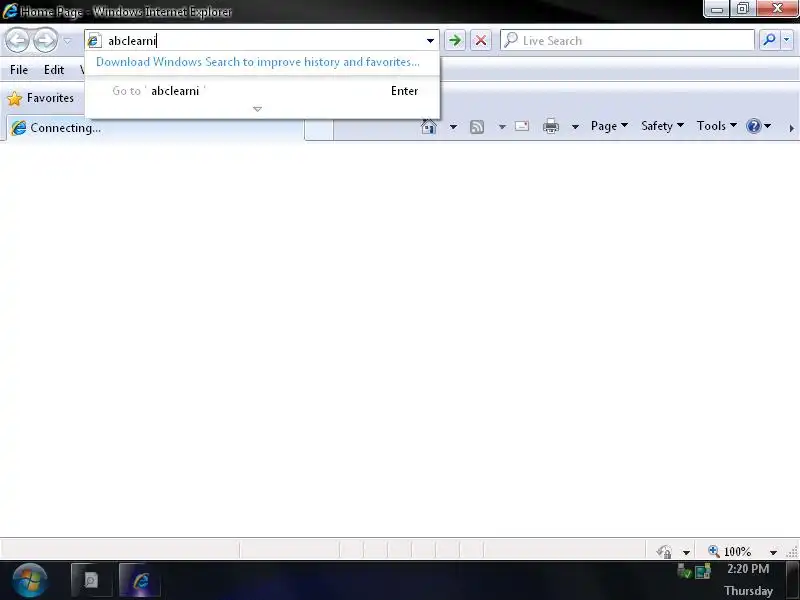Screen dimensions: 800x600
Task: Show more command bar items chevron
Action: tap(791, 128)
